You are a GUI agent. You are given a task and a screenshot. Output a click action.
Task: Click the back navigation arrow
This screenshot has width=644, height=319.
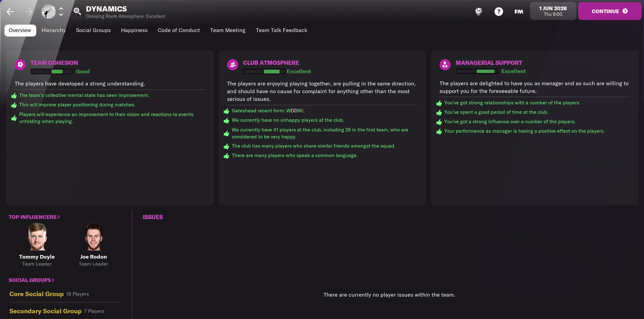[x=10, y=11]
